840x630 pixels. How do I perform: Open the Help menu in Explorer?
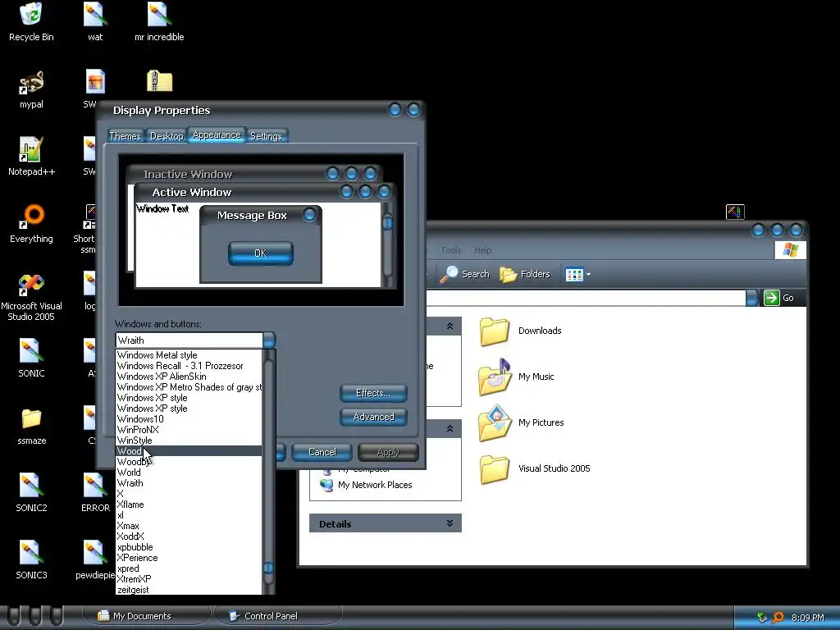(482, 250)
